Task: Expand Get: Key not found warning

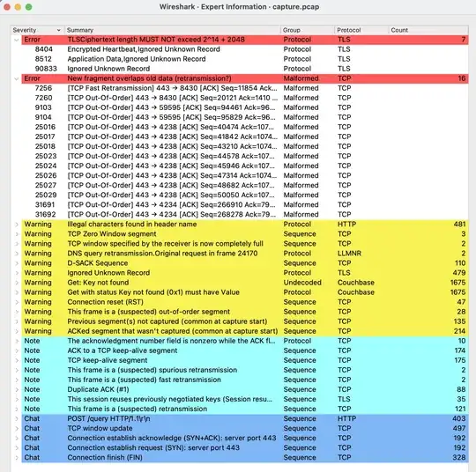Action: pos(17,283)
